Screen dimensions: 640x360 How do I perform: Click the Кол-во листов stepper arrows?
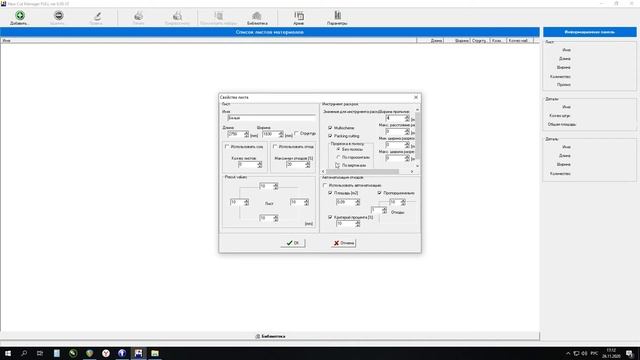pyautogui.click(x=260, y=164)
